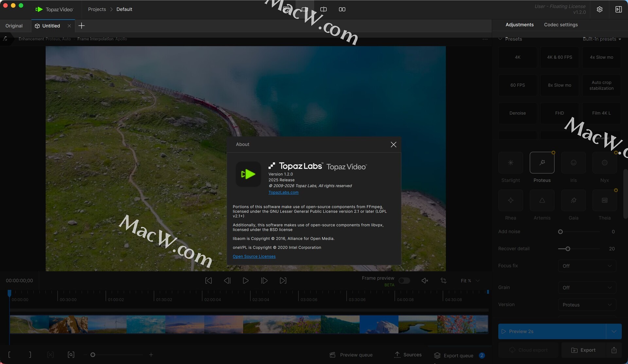628x364 pixels.
Task: Select the Artemis model
Action: (x=542, y=200)
